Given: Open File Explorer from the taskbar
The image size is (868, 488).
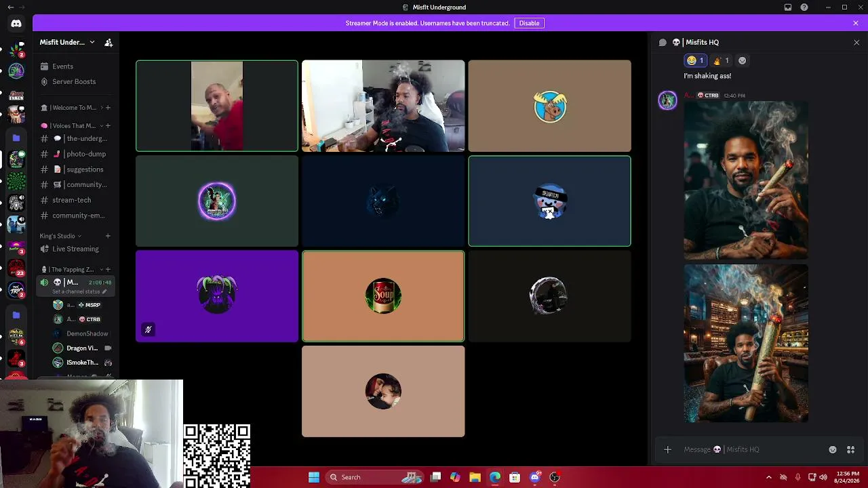Looking at the screenshot, I should click(x=475, y=477).
